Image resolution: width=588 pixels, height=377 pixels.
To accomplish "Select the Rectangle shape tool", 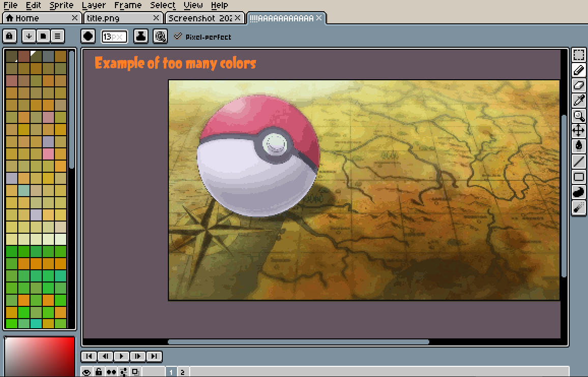I will tap(579, 176).
